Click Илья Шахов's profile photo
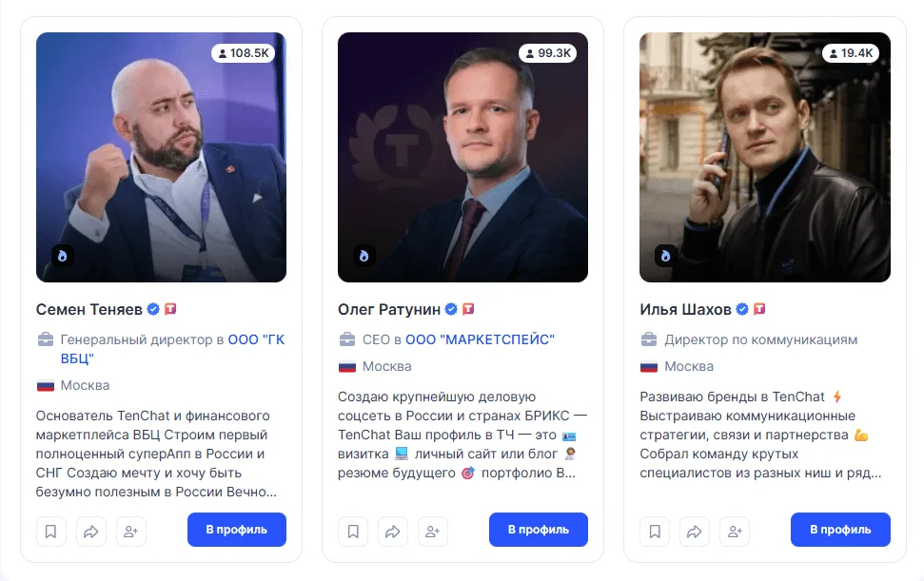924x581 pixels. (764, 157)
